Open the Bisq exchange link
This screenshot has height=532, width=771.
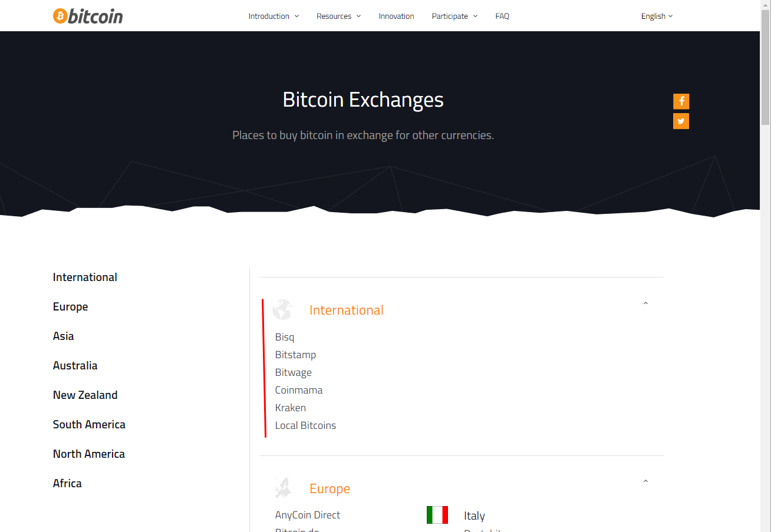[285, 337]
